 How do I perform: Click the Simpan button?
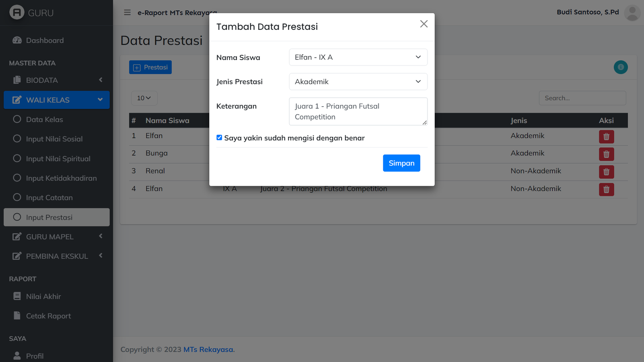click(x=401, y=163)
